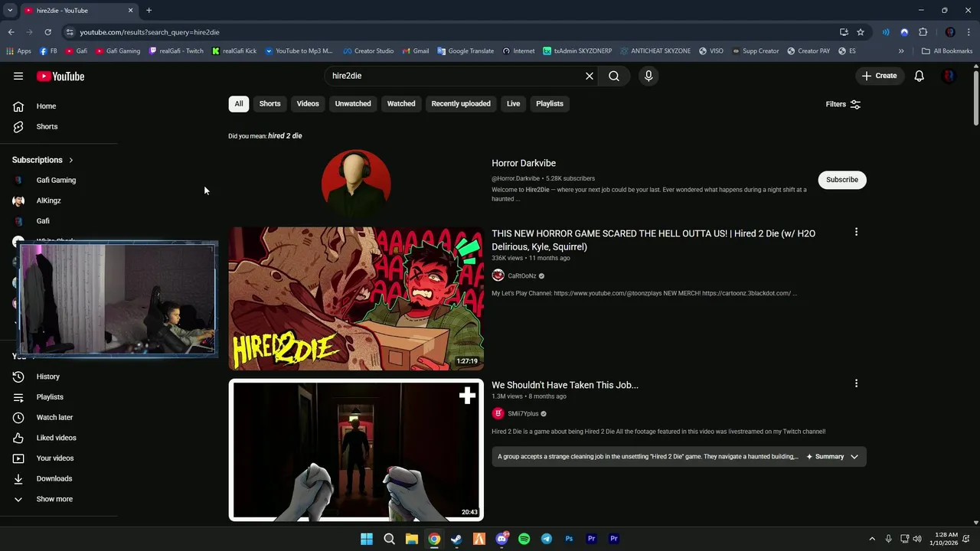
Task: Expand the AI Summary chevron
Action: (854, 457)
